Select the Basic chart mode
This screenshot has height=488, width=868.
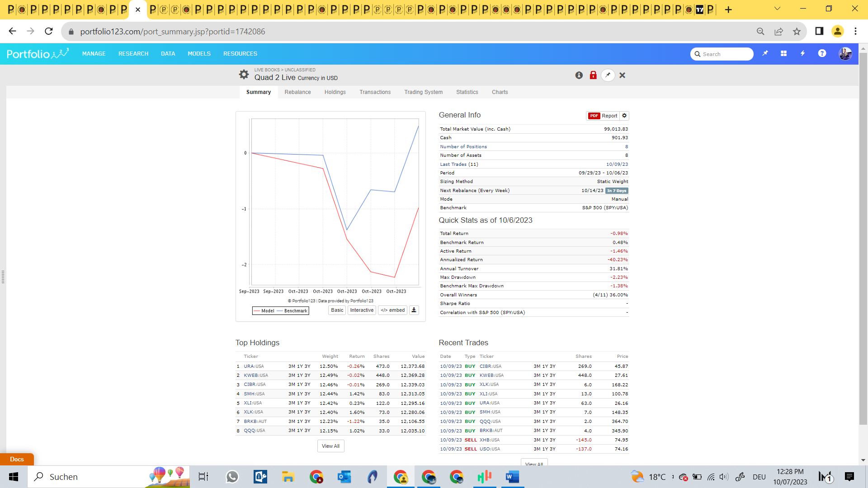pos(337,310)
